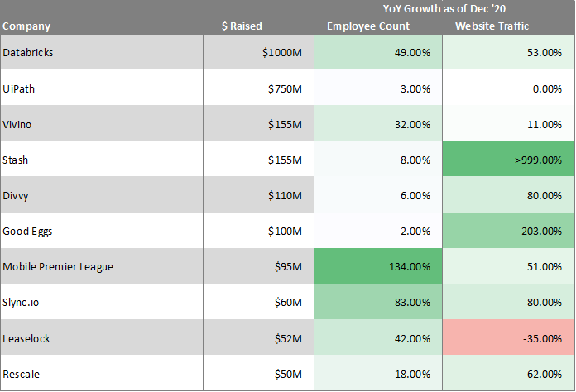Click the YoY Growth as of Dec '20 heading

coord(444,8)
